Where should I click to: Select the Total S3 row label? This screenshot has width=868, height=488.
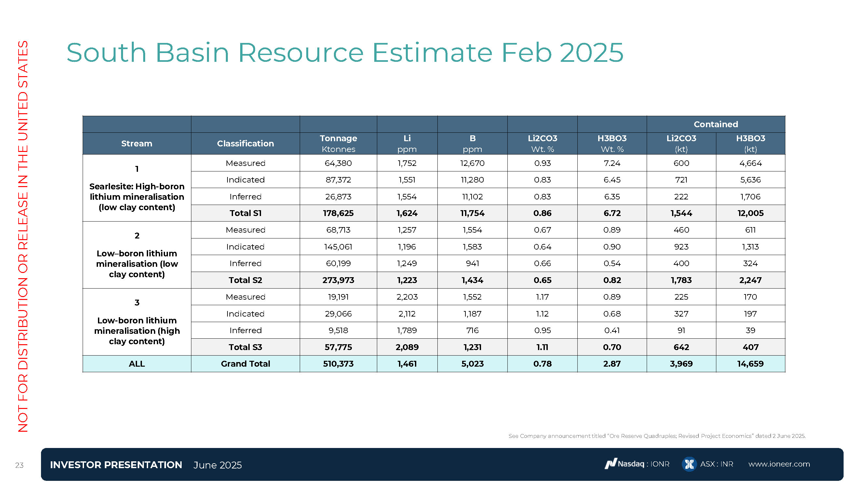(x=245, y=347)
